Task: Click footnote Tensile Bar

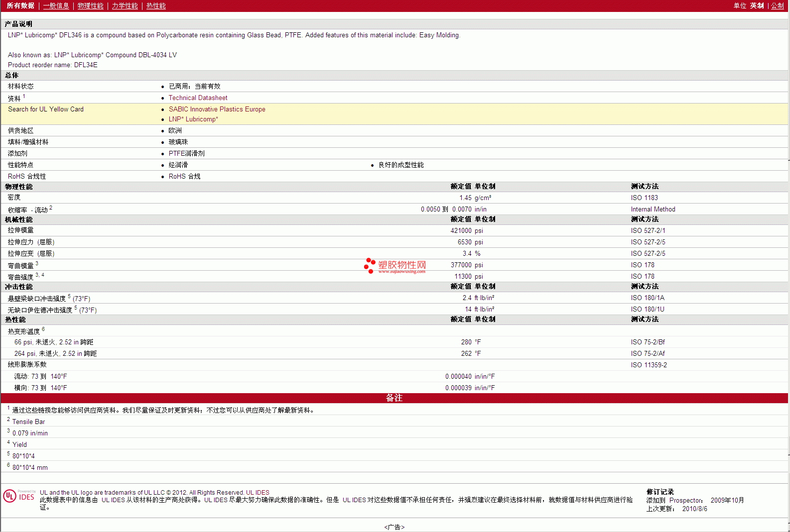Action: coord(28,422)
